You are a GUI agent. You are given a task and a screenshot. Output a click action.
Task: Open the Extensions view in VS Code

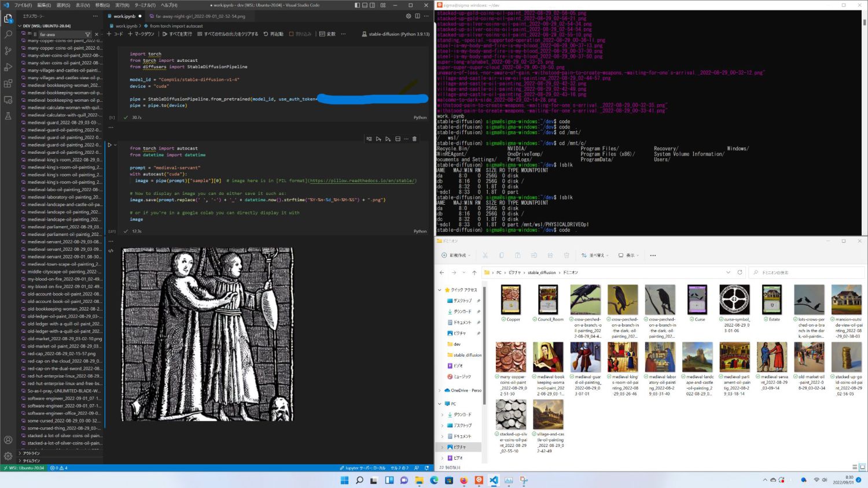[8, 83]
